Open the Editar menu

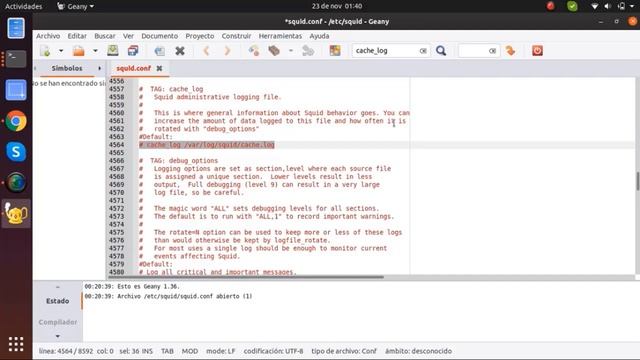click(77, 36)
